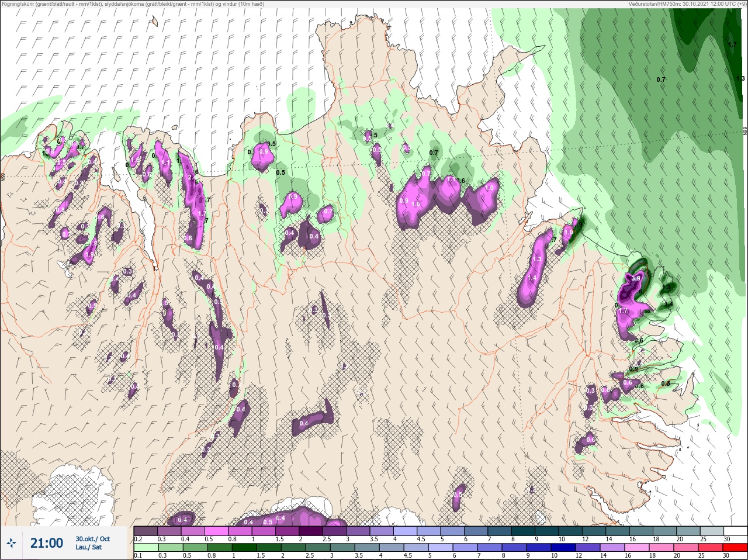Screen dimensions: 748x560
Task: Select the violet 12–14 rain legend swatch
Action: [x=588, y=548]
